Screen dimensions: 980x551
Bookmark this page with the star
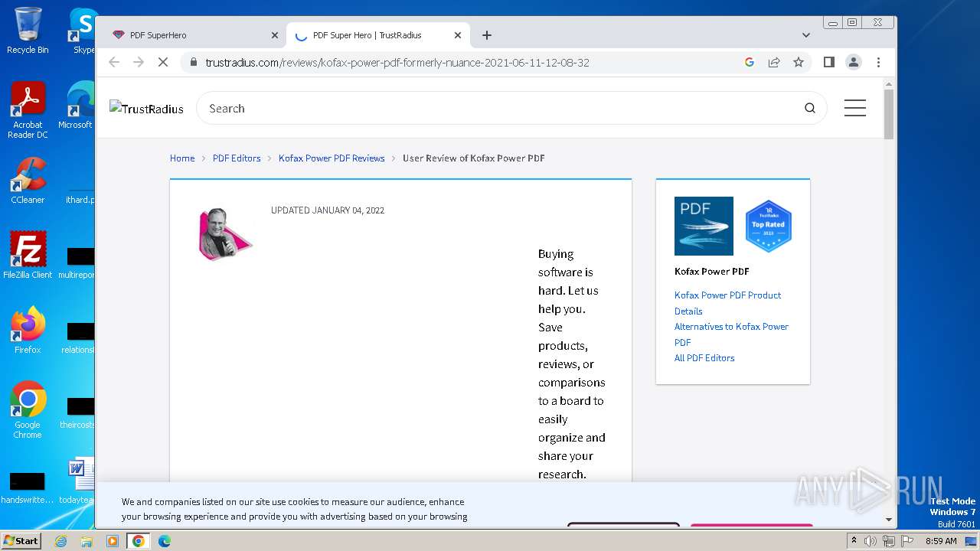pyautogui.click(x=799, y=62)
